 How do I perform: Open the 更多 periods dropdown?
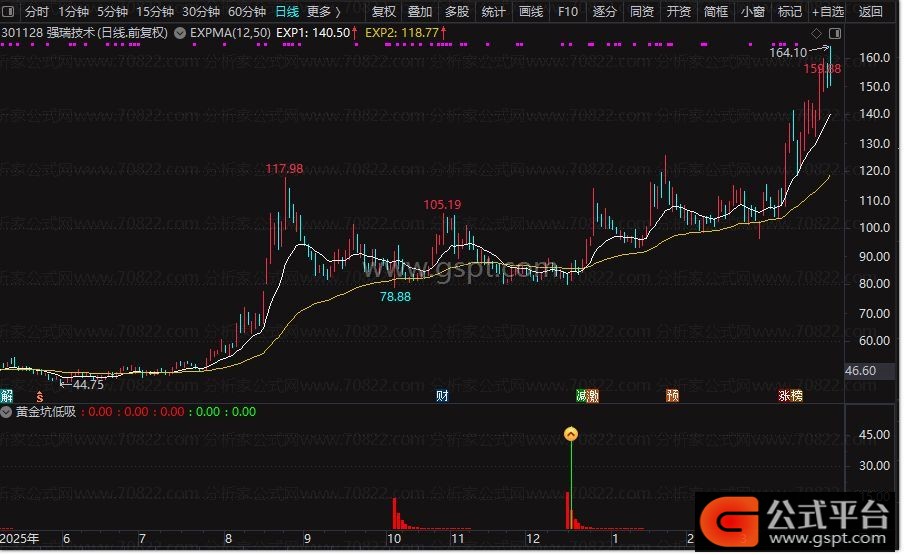coord(322,12)
